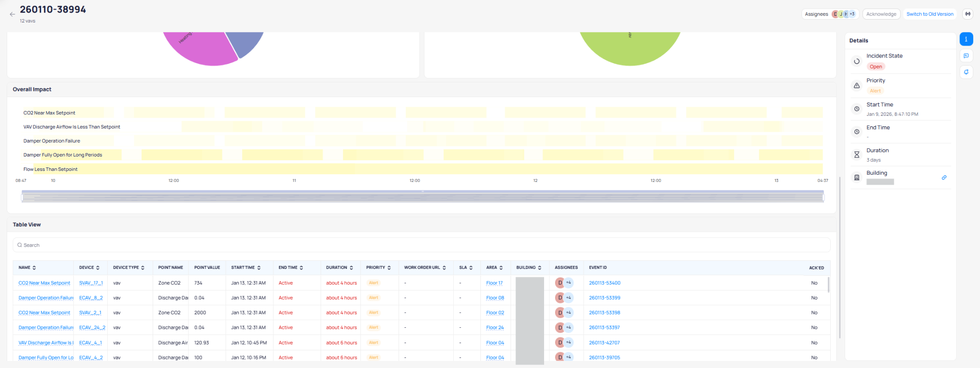This screenshot has width=980, height=368.
Task: Click the Priority warning triangle icon
Action: tap(857, 86)
